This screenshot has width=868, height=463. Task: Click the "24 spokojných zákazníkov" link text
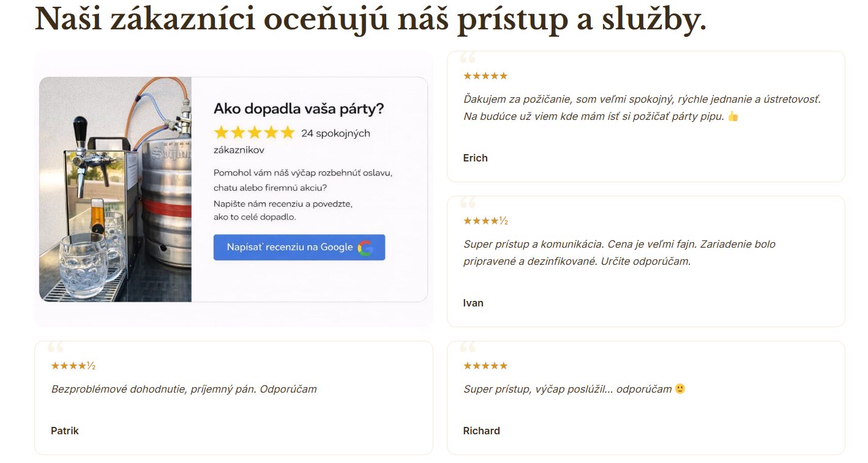tap(334, 132)
